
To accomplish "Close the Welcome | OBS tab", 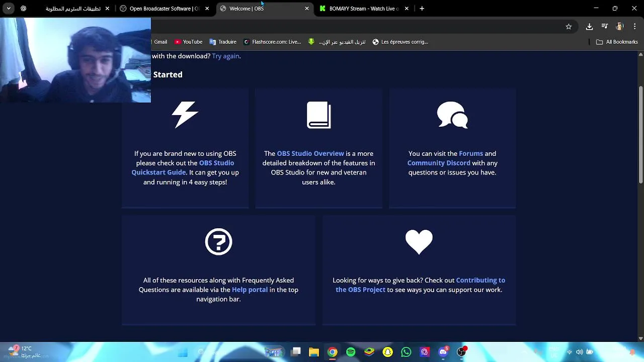I will tap(307, 9).
